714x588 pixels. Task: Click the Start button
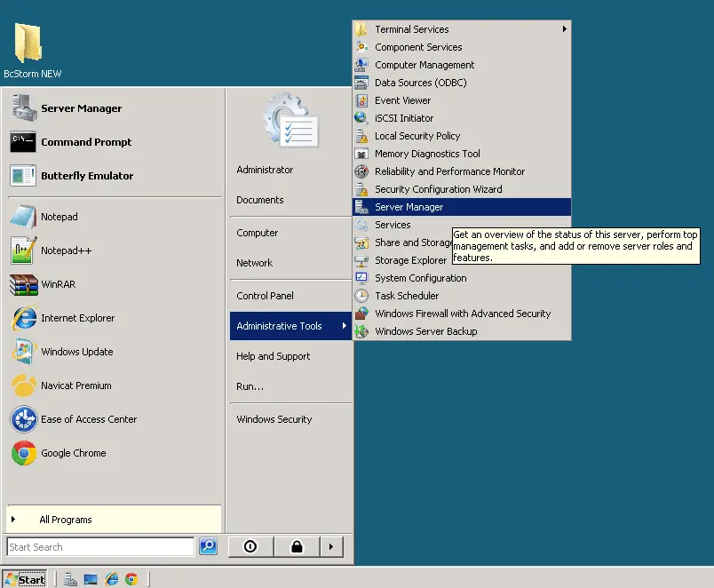(25, 579)
